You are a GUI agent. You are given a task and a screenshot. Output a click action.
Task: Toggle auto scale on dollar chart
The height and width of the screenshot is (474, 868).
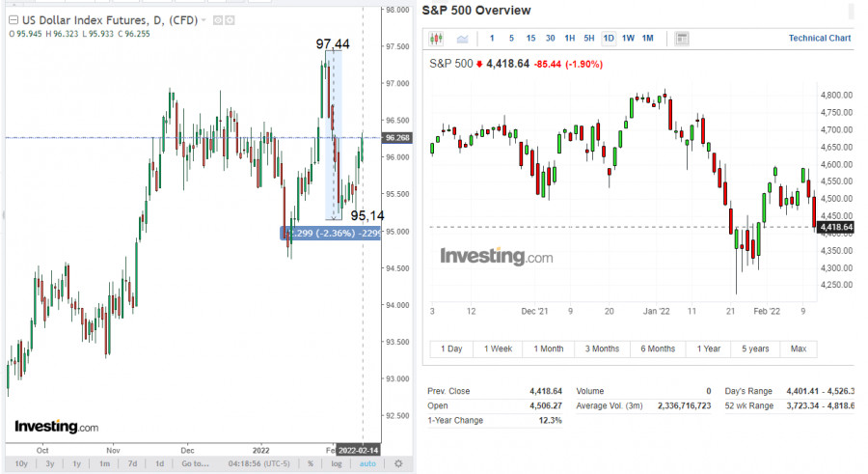point(367,463)
